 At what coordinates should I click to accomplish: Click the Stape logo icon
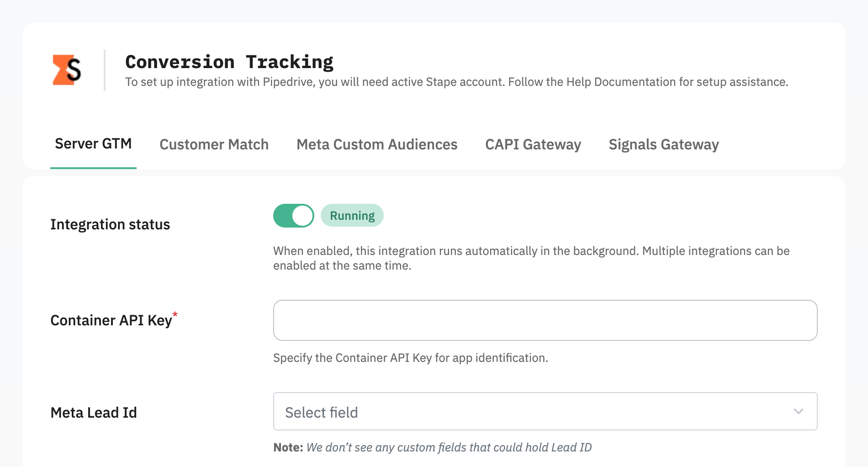click(67, 70)
